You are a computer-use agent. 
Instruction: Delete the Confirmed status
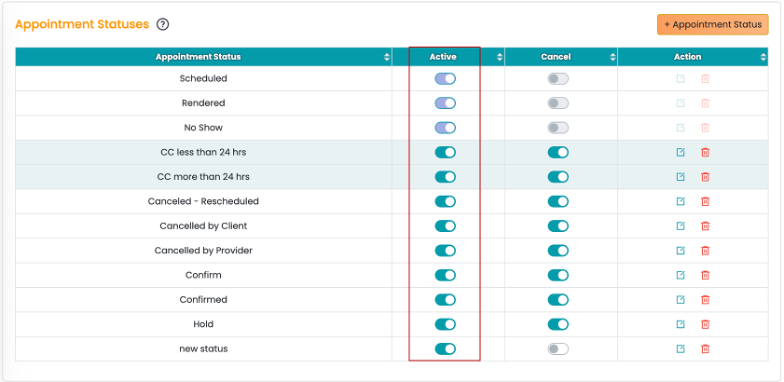point(705,299)
